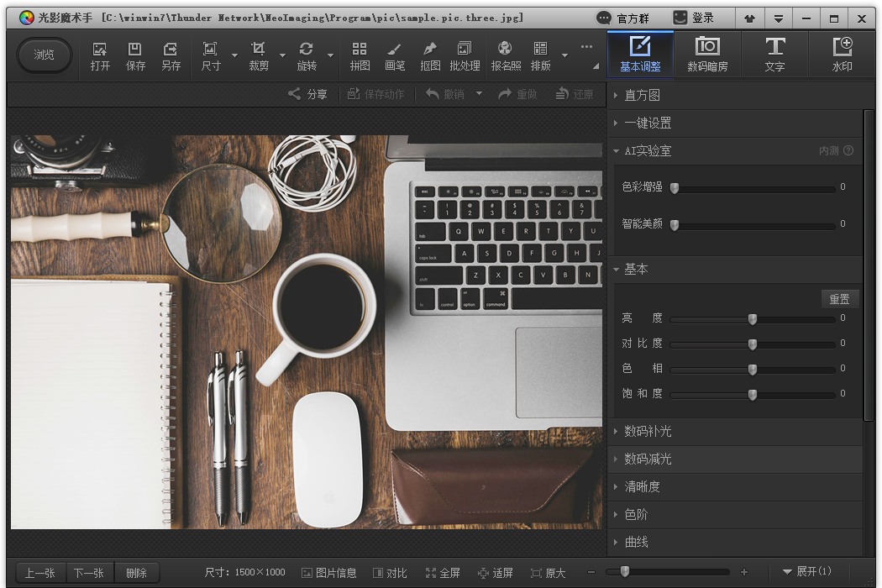The image size is (882, 588).
Task: Switch to the Watermark (水印) tab
Action: (842, 55)
